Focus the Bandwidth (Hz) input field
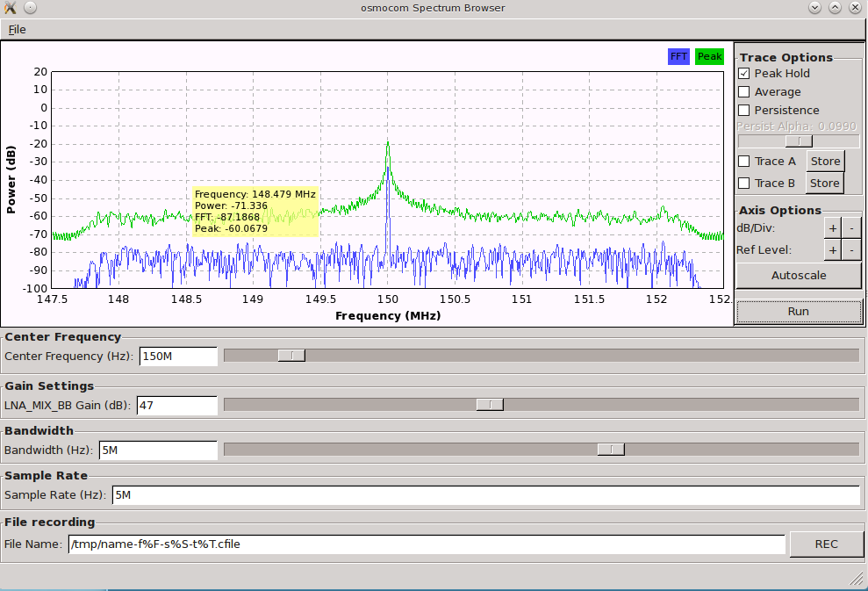This screenshot has height=591, width=868. tap(158, 450)
